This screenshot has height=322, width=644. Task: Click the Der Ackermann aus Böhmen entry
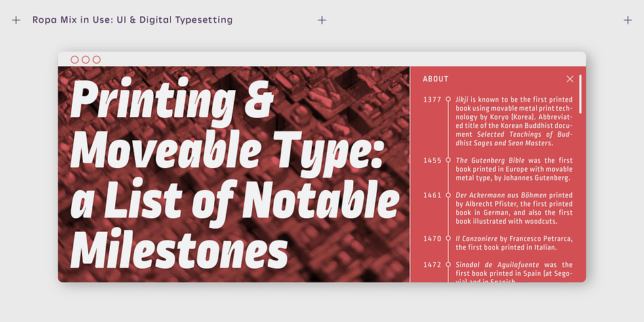pyautogui.click(x=514, y=208)
